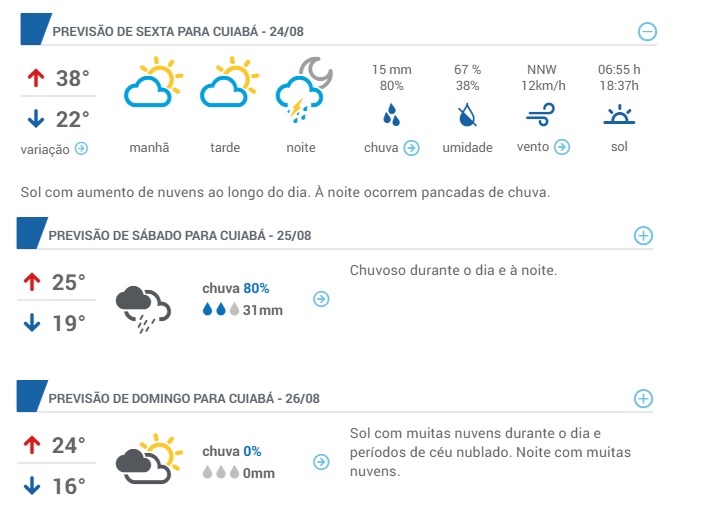Open chuva details arrow on Friday

(410, 148)
